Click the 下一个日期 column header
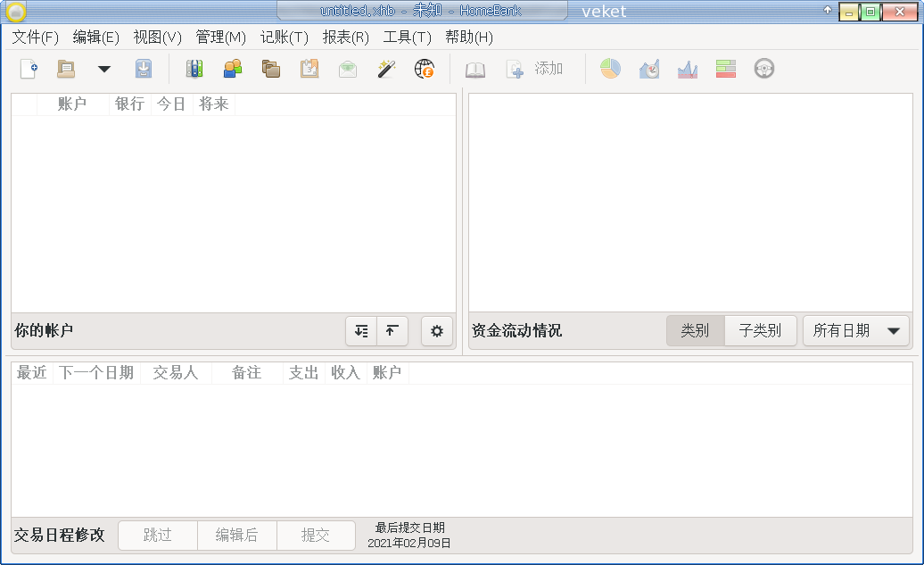 [96, 373]
